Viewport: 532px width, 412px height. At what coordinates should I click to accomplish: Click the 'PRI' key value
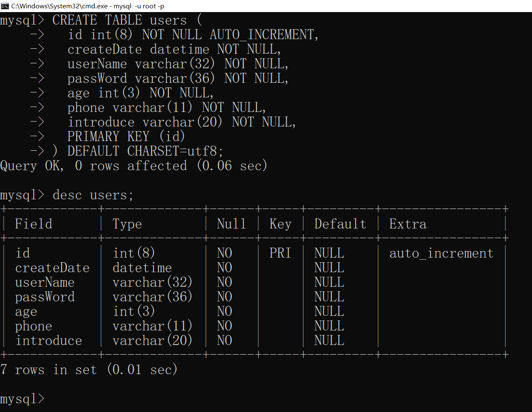click(x=280, y=253)
